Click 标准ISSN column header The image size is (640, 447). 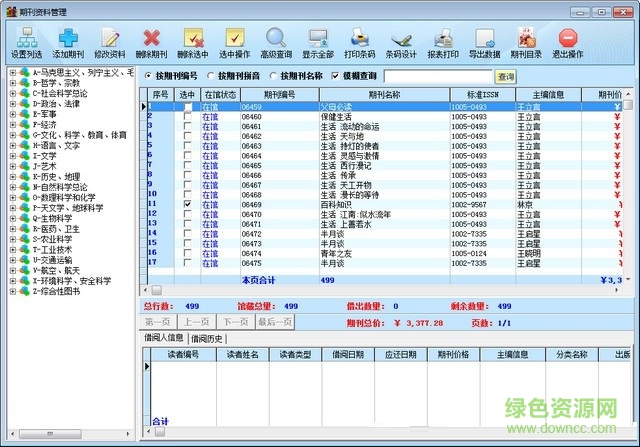coord(483,95)
